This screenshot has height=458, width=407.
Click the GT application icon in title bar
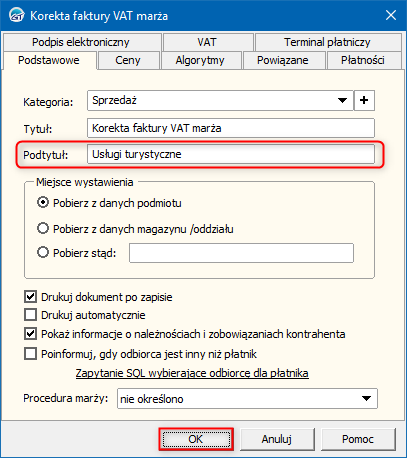pos(16,15)
